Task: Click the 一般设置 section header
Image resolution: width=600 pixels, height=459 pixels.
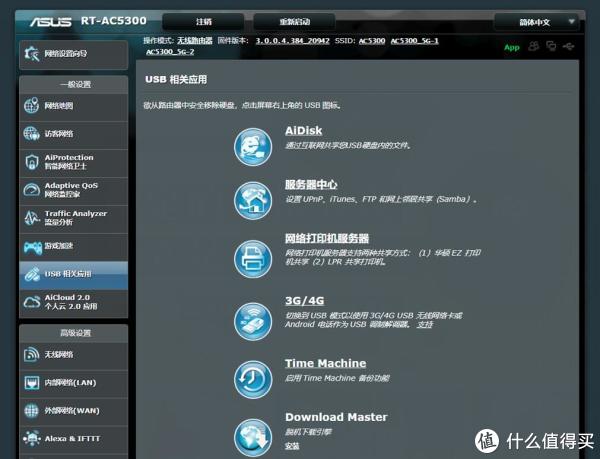Action: pyautogui.click(x=73, y=85)
